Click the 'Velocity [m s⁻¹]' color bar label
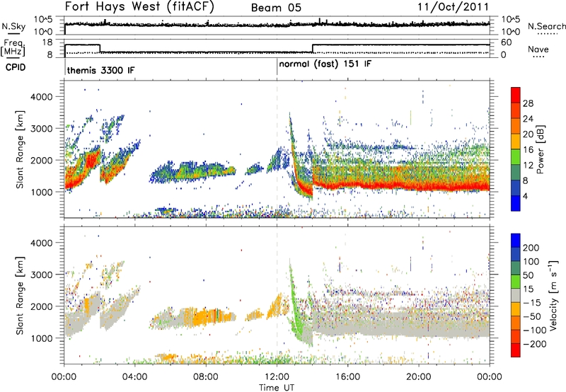Viewport: 566px width, 392px height. [x=553, y=295]
